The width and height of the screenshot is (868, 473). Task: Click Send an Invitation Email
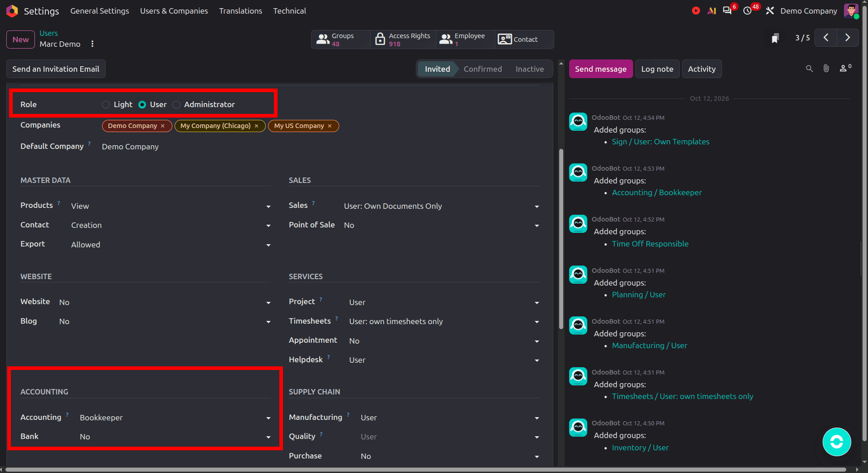click(x=56, y=69)
